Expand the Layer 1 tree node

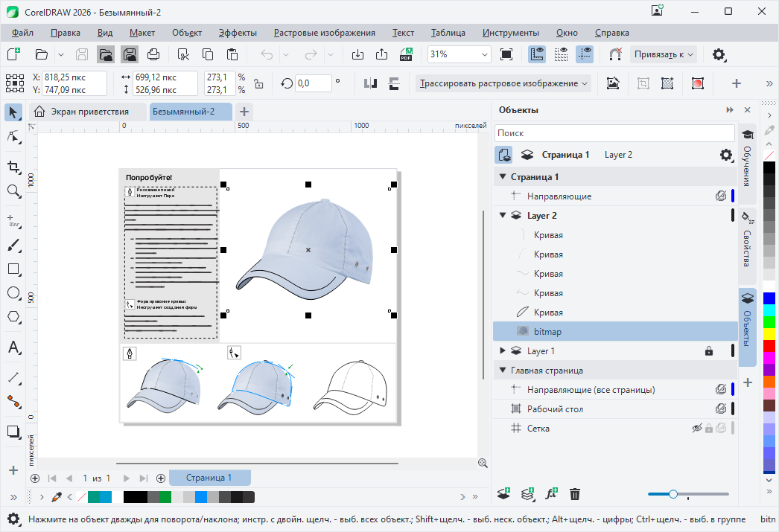(503, 351)
